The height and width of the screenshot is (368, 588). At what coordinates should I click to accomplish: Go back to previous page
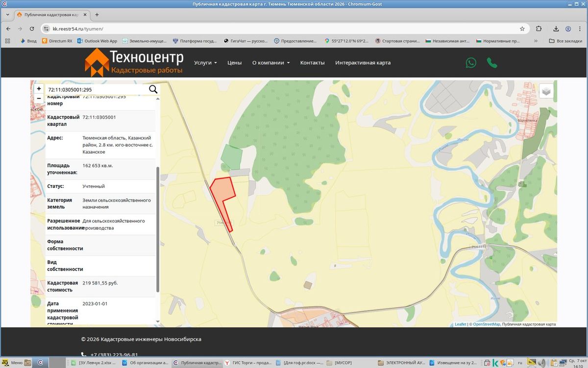pos(8,29)
